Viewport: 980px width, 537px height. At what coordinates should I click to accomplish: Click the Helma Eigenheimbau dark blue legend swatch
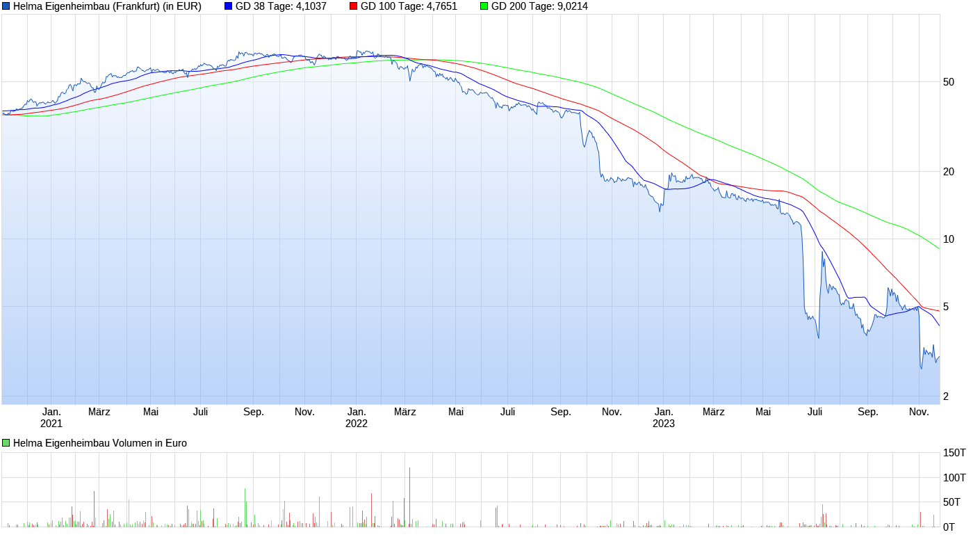(6, 6)
